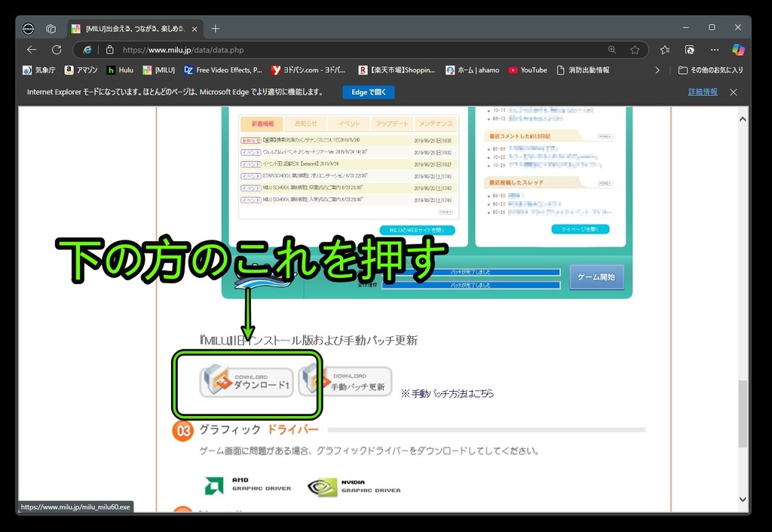Screen dimensions: 772x532
Task: Dismiss the Internet Explorer mode notification bar
Action: click(733, 92)
